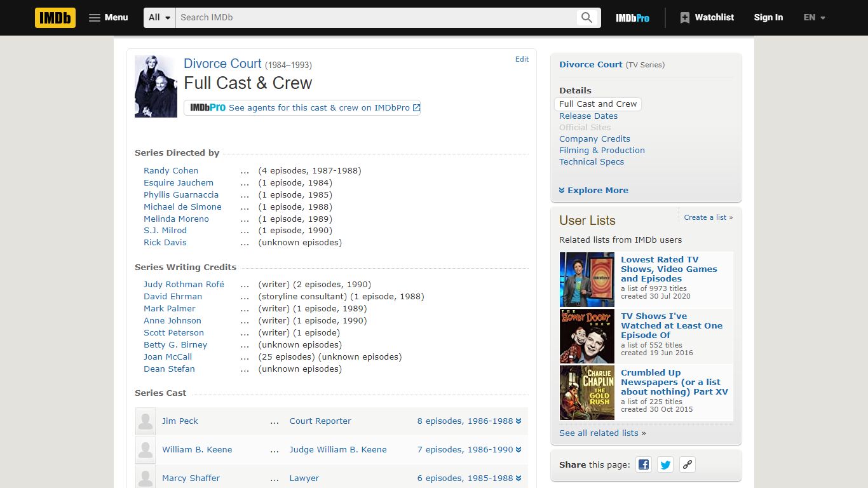Open the Divorce Court title link
868x488 pixels.
point(222,64)
